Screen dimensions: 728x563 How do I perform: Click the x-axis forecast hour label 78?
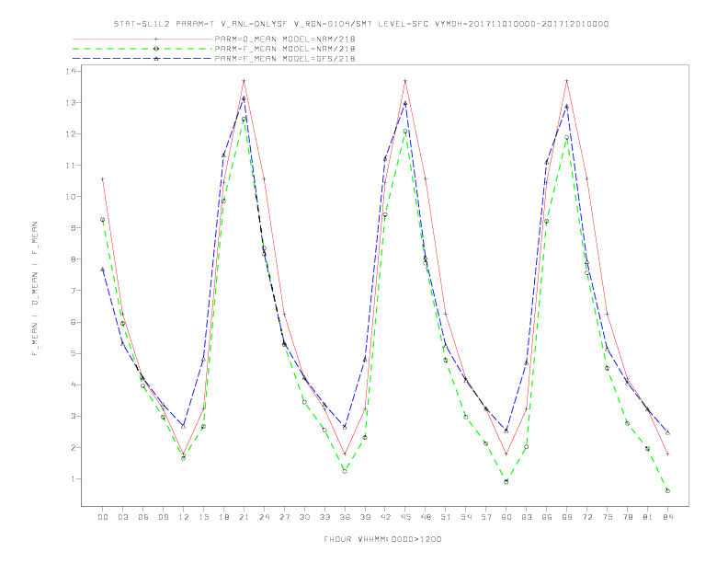627,517
